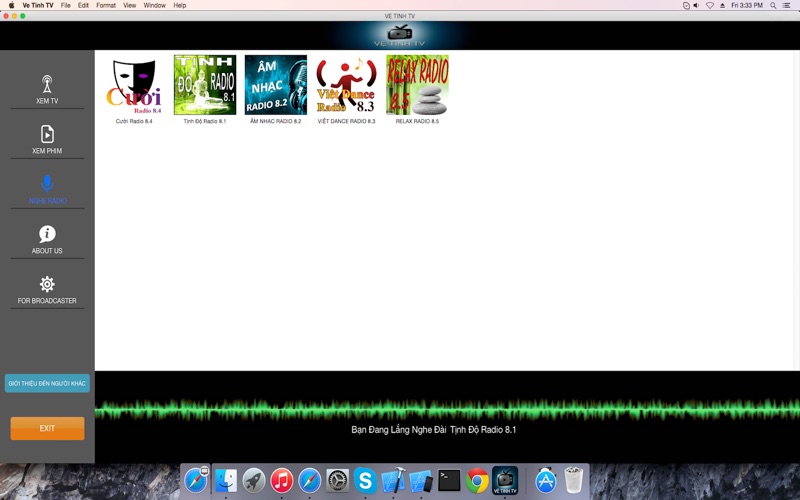Open iTunes from the Dock
This screenshot has height=500, width=800.
(282, 480)
